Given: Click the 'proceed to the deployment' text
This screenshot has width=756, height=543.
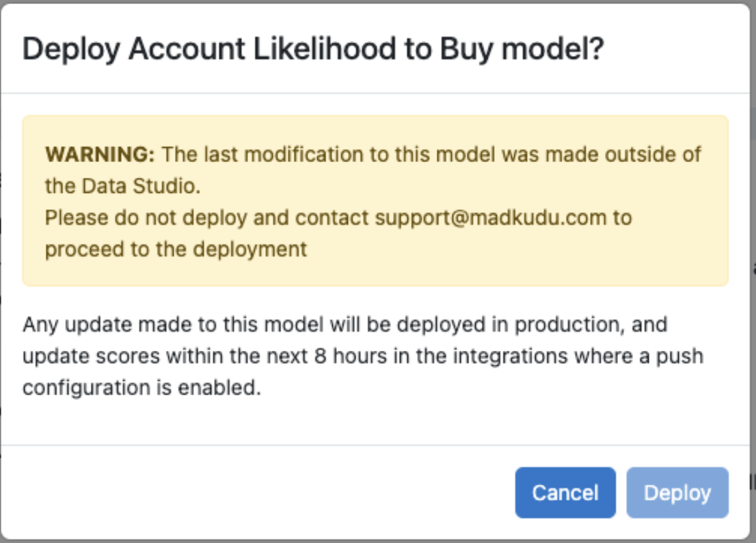Looking at the screenshot, I should click(176, 250).
